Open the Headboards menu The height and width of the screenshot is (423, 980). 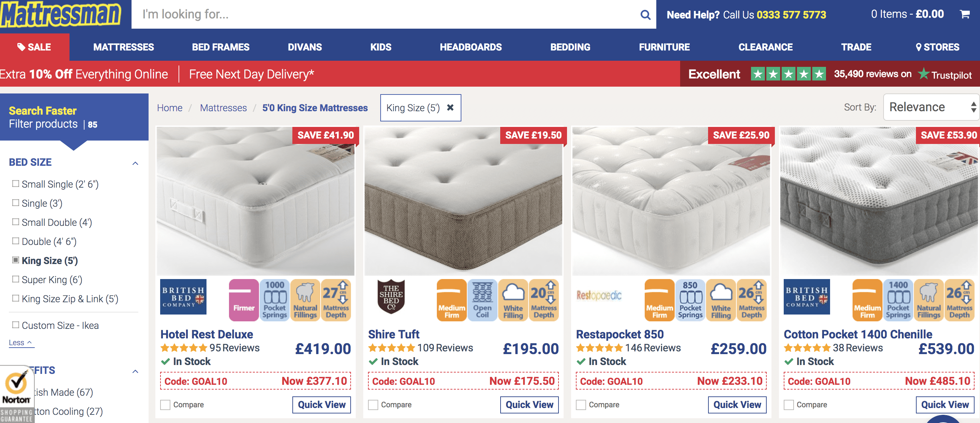click(x=471, y=47)
